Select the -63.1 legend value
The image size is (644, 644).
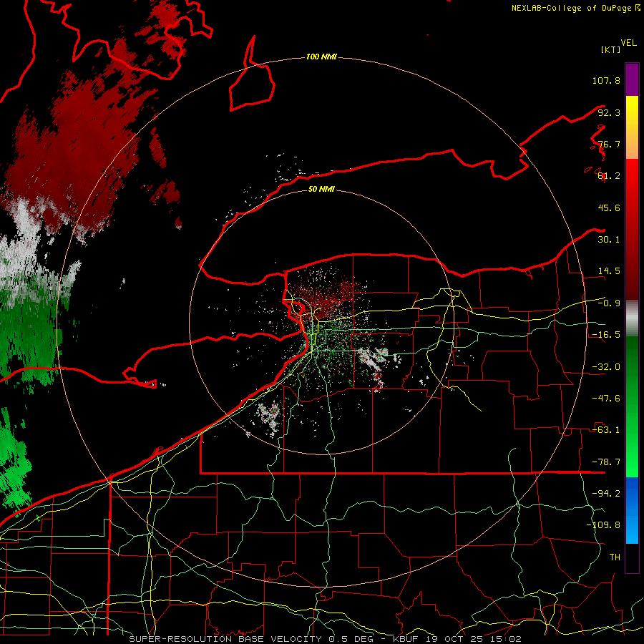click(606, 430)
